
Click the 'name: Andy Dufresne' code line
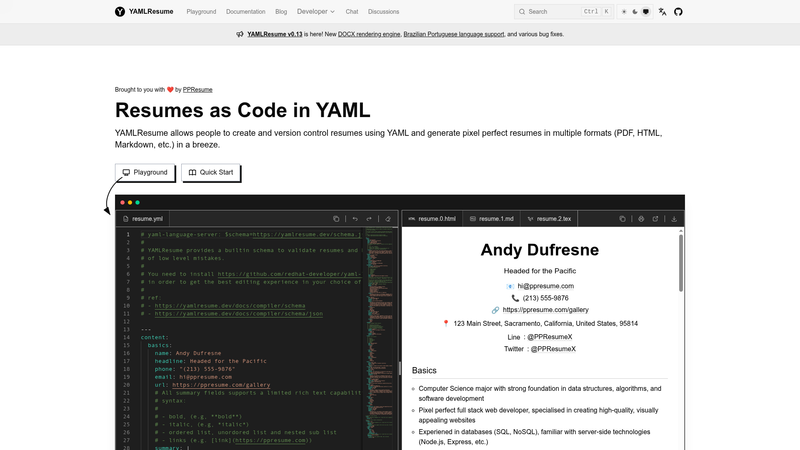tap(188, 353)
